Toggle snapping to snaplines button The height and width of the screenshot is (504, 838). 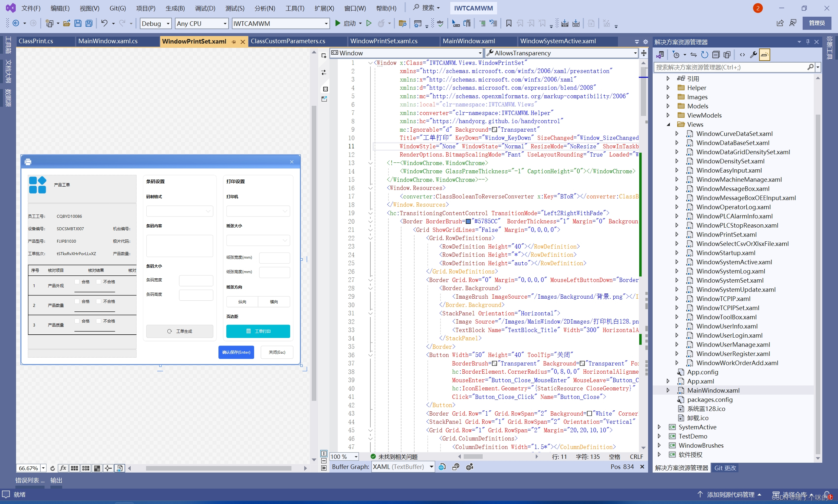[x=108, y=468]
